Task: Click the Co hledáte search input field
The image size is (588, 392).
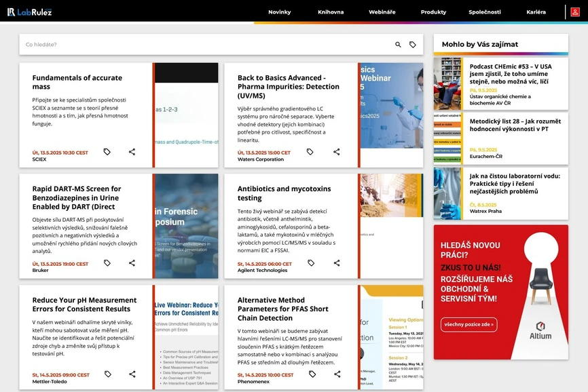Action: pyautogui.click(x=136, y=43)
